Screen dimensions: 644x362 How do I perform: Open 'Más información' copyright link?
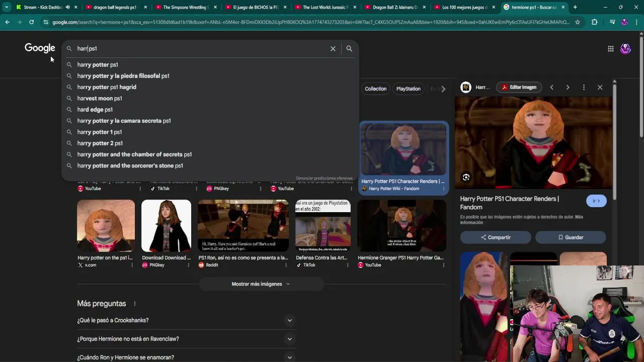pyautogui.click(x=521, y=220)
